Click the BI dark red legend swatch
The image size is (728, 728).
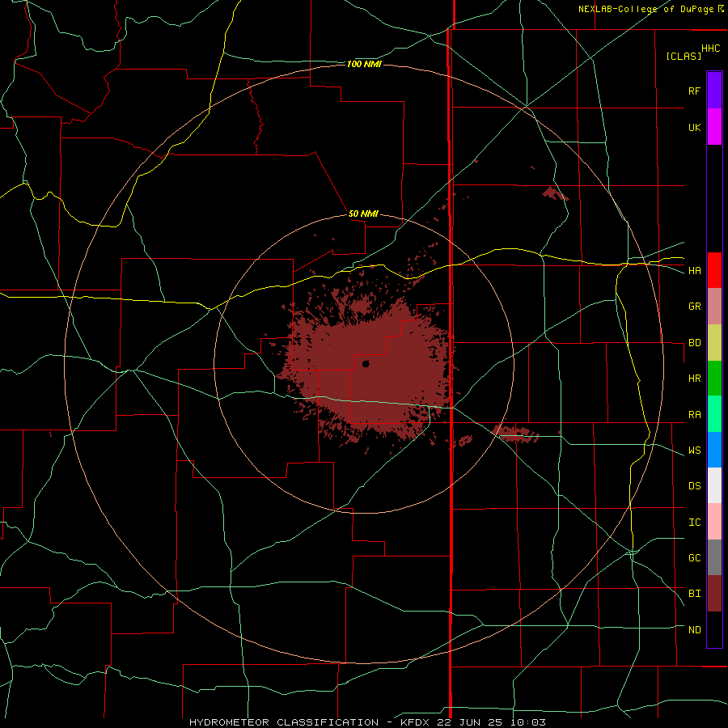[x=714, y=594]
